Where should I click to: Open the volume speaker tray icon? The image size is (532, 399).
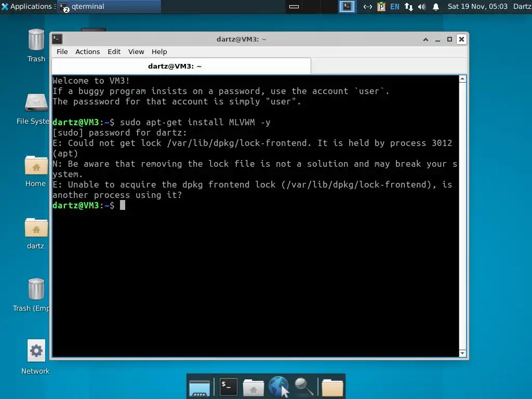[422, 6]
